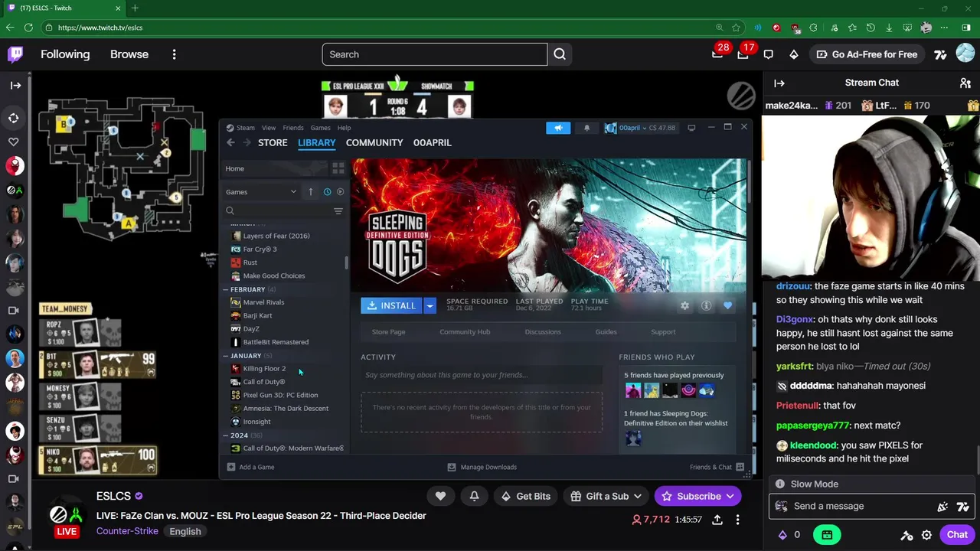Reload the browser page
The height and width of the screenshot is (551, 980).
pos(28,28)
